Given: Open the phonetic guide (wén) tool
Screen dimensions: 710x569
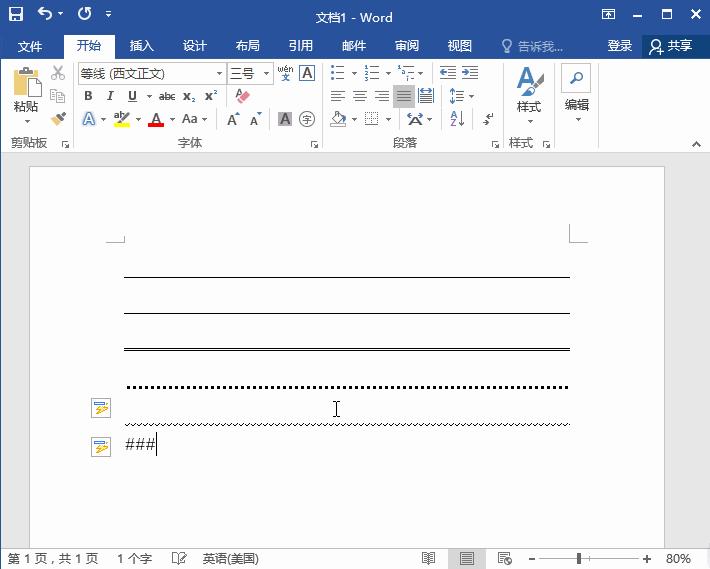Looking at the screenshot, I should 285,73.
